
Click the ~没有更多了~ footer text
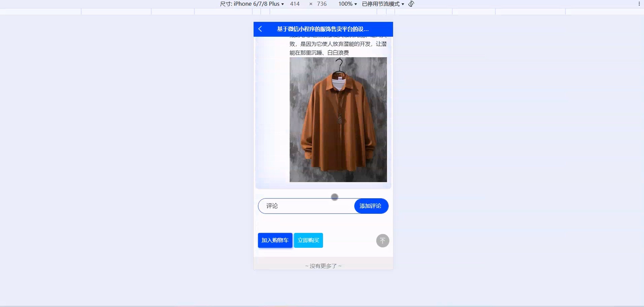323,266
